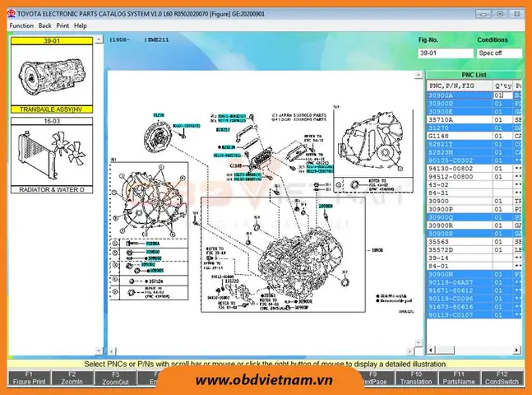
Task: Select PNC row 30900E
Action: 474,112
